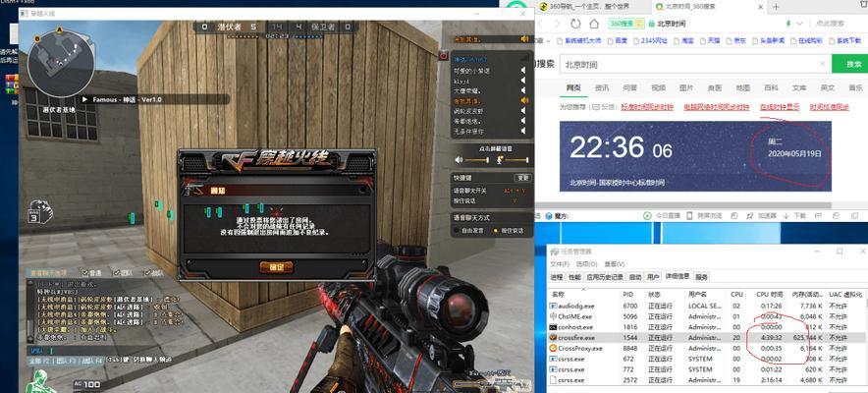Open the 360搜索 engine selector dropdown
Screen dimensions: 868x393
coord(625,24)
